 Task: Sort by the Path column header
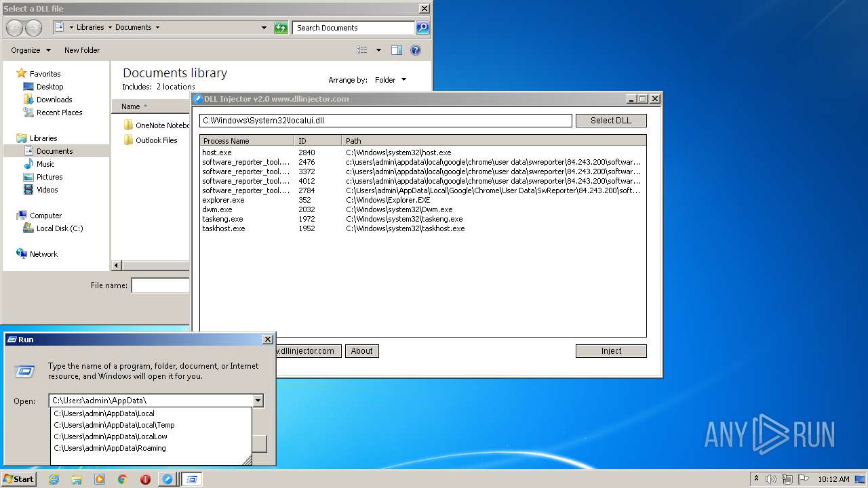coord(494,141)
